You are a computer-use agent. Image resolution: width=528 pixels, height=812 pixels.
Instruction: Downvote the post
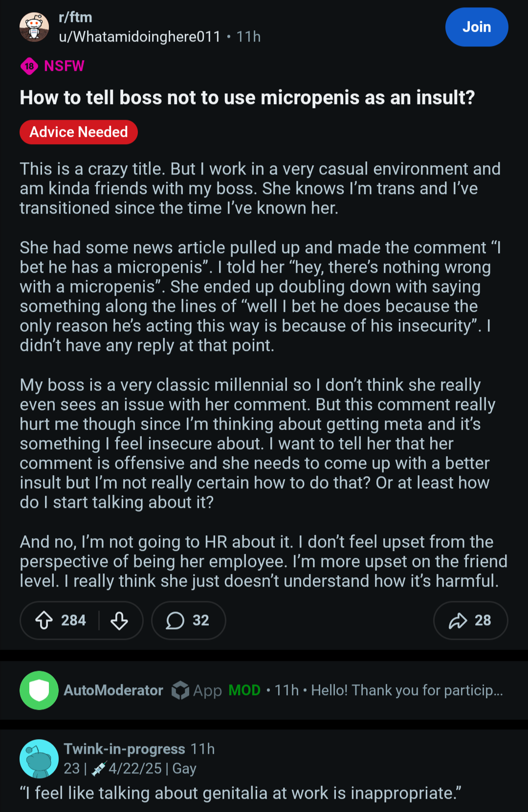[119, 620]
